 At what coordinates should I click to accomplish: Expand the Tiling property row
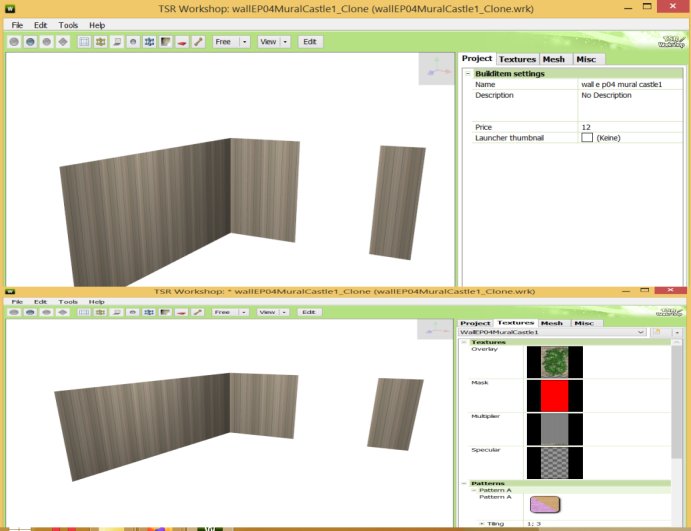pos(481,524)
